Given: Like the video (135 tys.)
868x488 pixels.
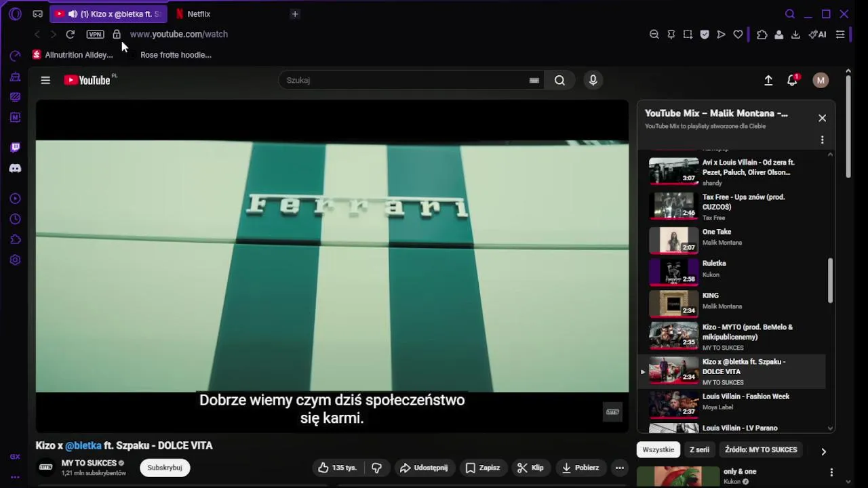Looking at the screenshot, I should tap(337, 468).
